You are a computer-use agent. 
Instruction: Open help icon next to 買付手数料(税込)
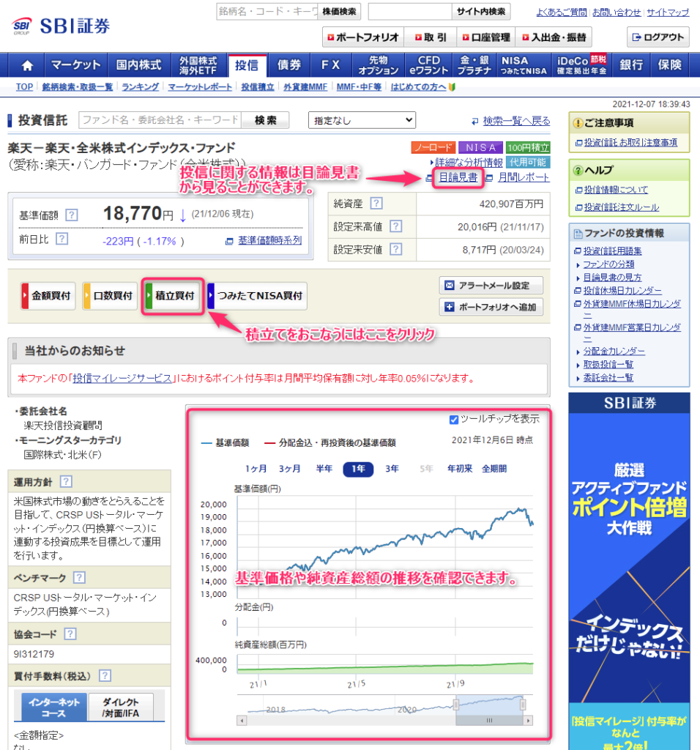105,675
